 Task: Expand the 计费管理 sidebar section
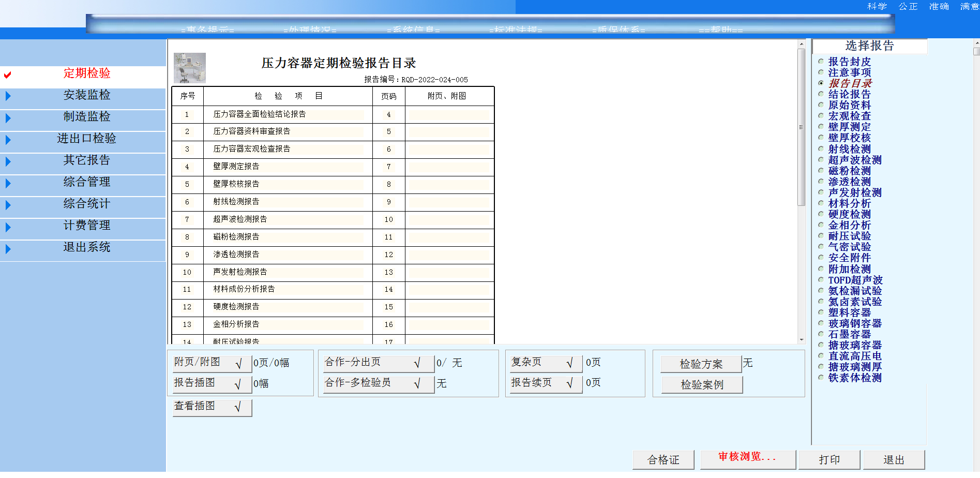pyautogui.click(x=7, y=226)
